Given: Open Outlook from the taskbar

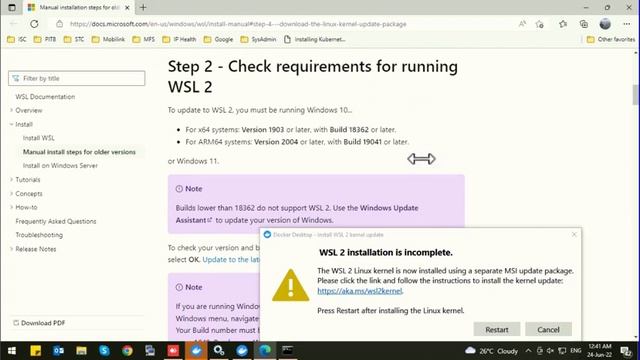Looking at the screenshot, I should coord(58,351).
